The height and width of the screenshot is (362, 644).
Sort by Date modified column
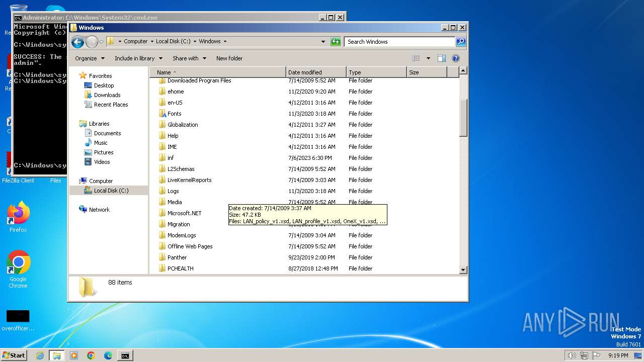316,72
